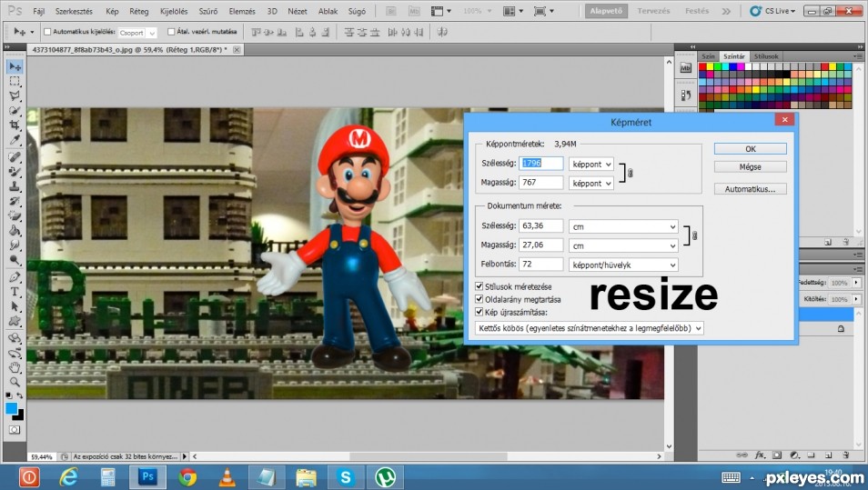Click the pixel width field showing 1796

click(540, 163)
